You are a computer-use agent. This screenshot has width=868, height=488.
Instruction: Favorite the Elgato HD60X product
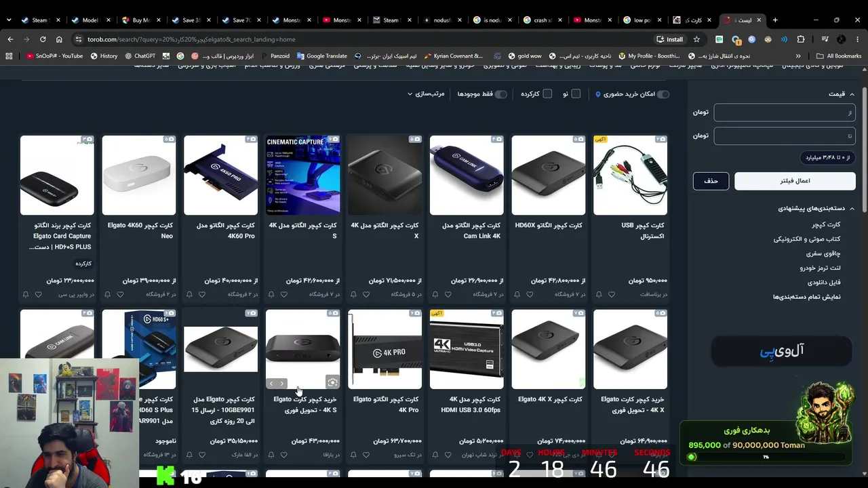530,294
